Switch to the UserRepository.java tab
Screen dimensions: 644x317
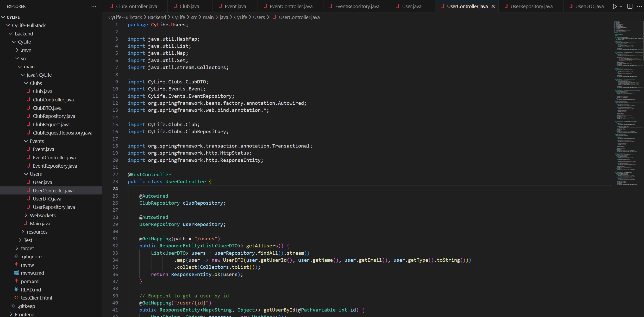(531, 7)
